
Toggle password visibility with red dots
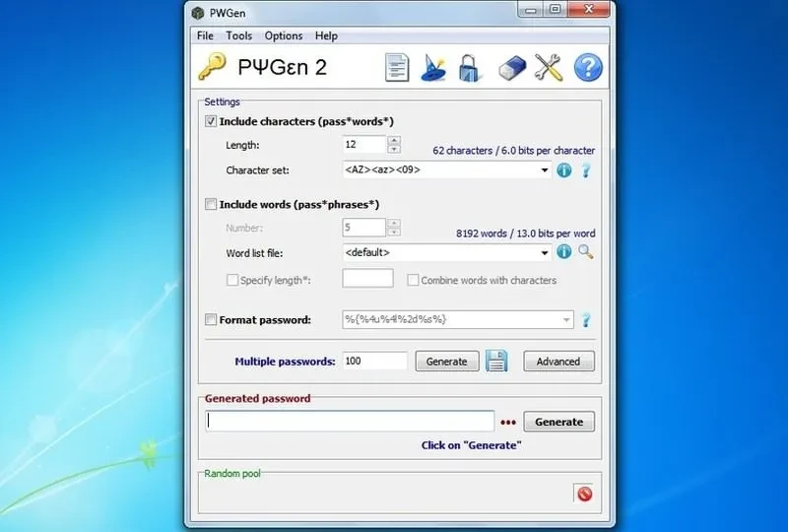pos(508,423)
